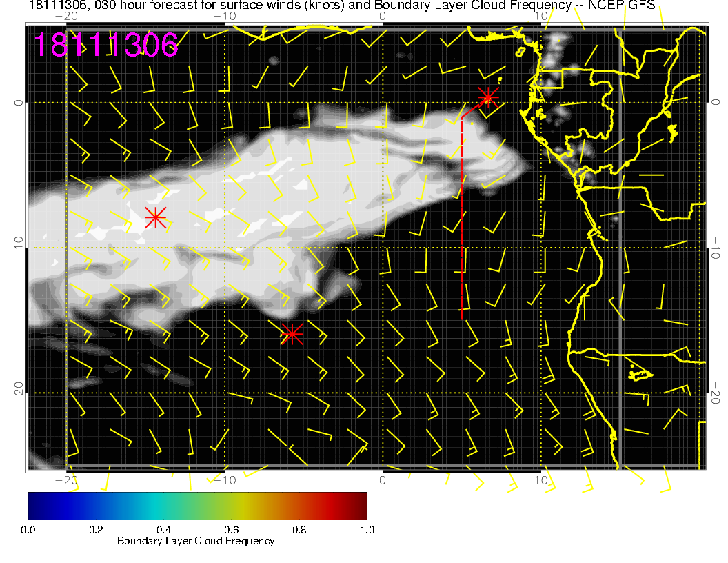The image size is (728, 563).
Task: Click the 0.0 colorbar tick label
Action: [28, 530]
